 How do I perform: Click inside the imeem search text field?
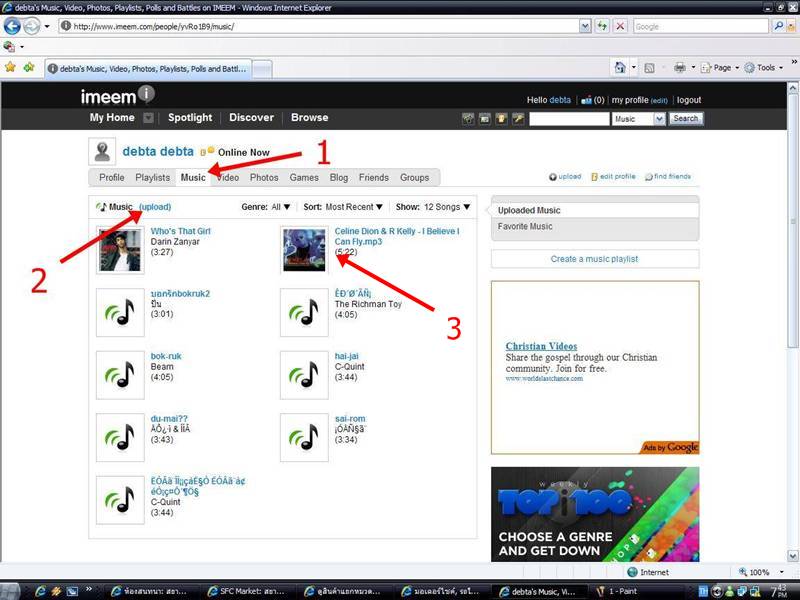point(569,119)
